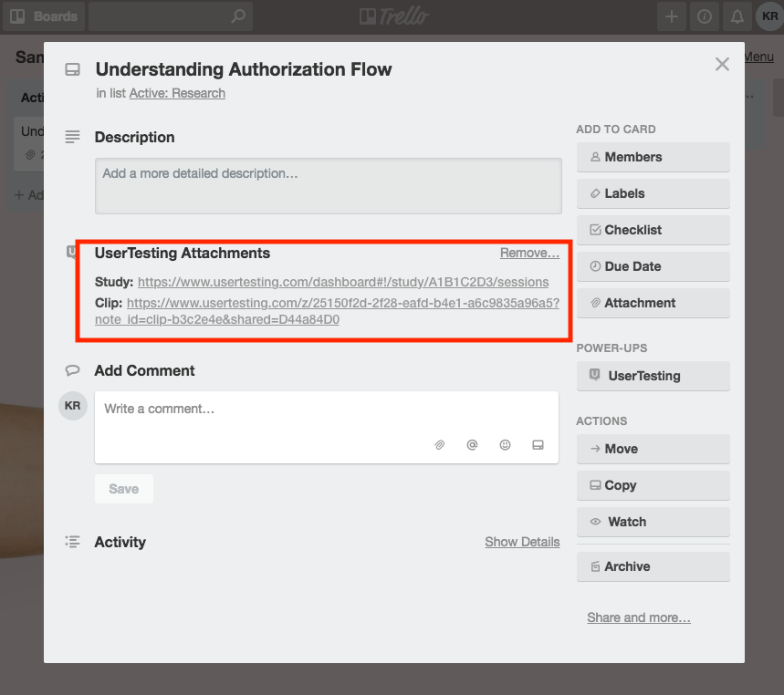Set a Due Date on the card
The image size is (784, 695).
[653, 266]
